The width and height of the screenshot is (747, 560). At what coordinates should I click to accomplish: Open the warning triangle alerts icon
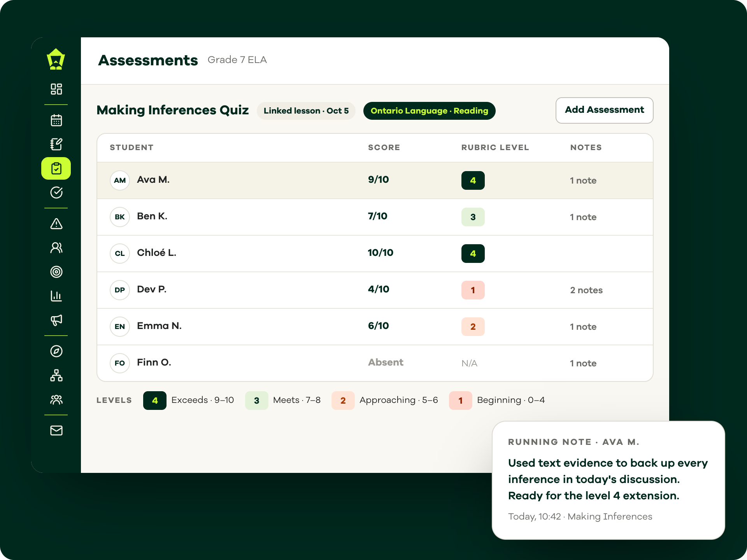[56, 224]
